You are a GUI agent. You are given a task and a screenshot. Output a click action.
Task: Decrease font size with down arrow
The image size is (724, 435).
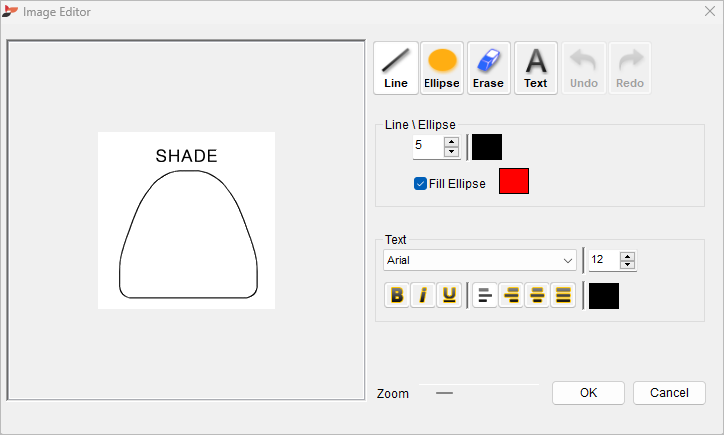pos(627,265)
